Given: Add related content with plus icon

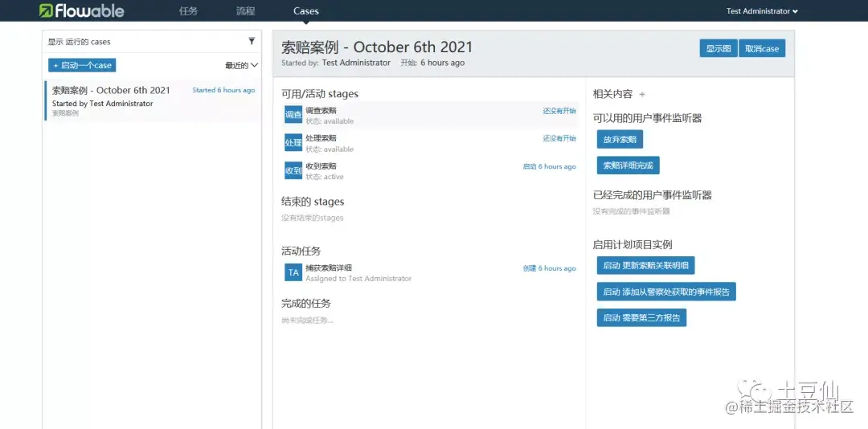Looking at the screenshot, I should click(x=642, y=94).
